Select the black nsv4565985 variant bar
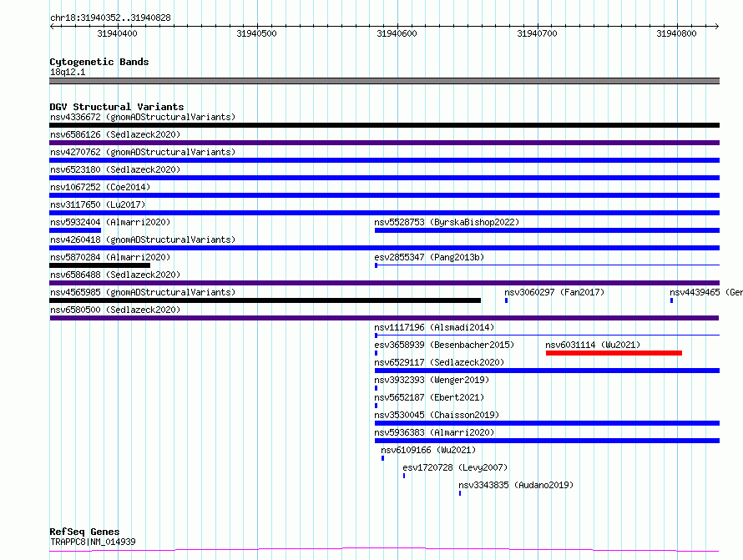Screen dimensions: 743x560 coord(265,300)
